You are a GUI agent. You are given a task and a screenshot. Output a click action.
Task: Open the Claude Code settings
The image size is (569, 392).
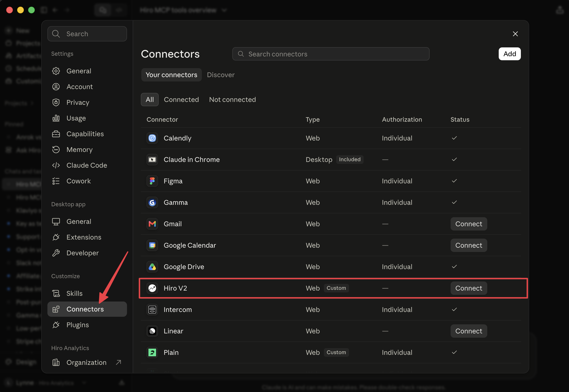pos(87,165)
